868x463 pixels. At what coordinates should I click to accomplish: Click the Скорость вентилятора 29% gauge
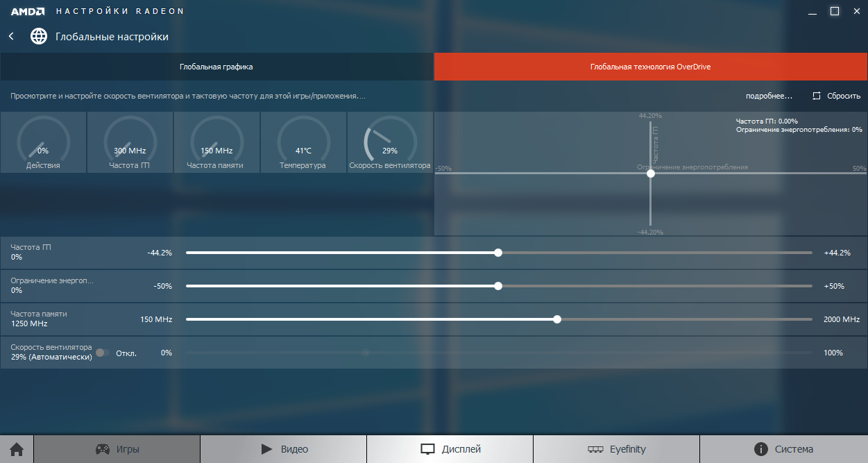coord(390,142)
